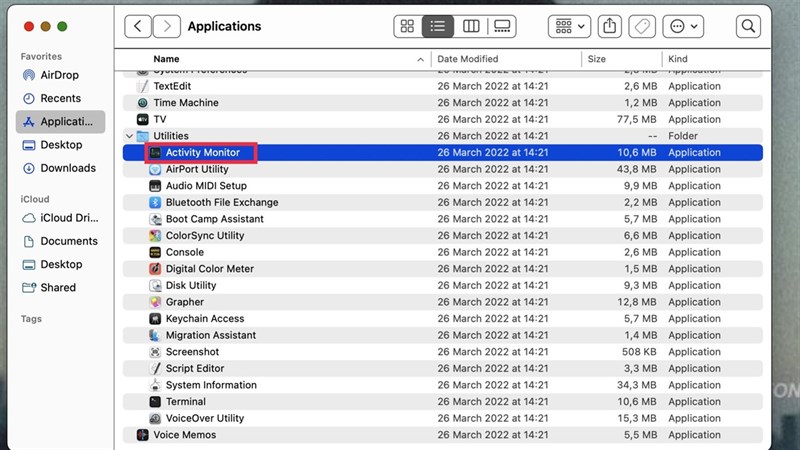
Task: Select the TV app icon
Action: click(x=143, y=119)
